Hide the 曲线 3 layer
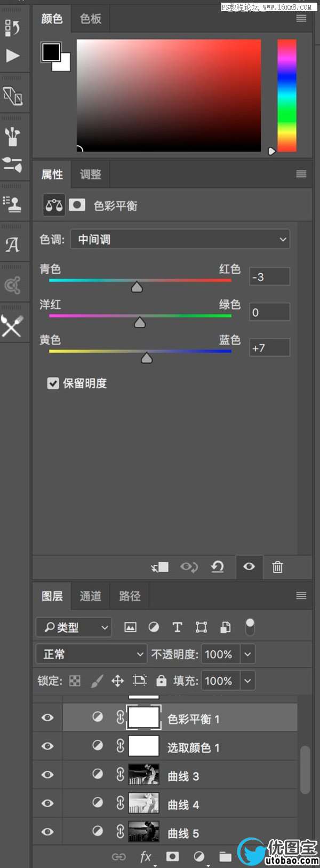This screenshot has height=868, width=320. pyautogui.click(x=47, y=775)
